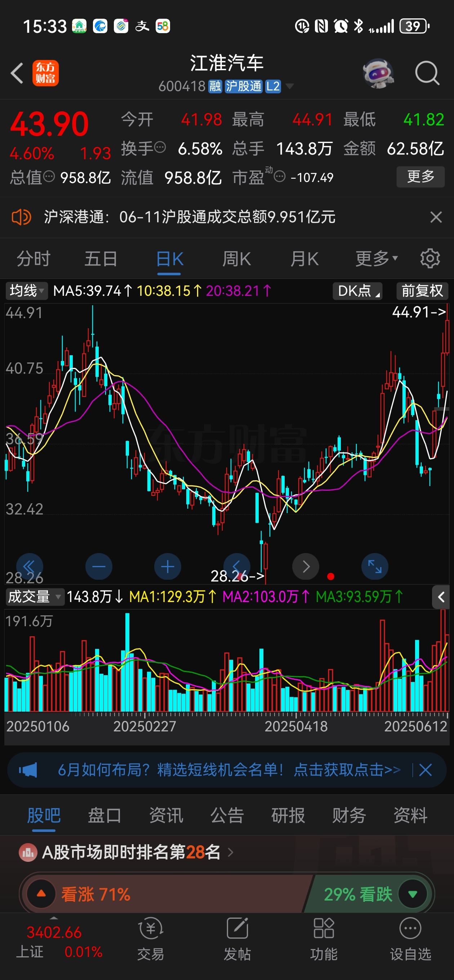Tap the 沪深港通 news ticker text
Viewport: 454px width, 980px height.
(190, 217)
